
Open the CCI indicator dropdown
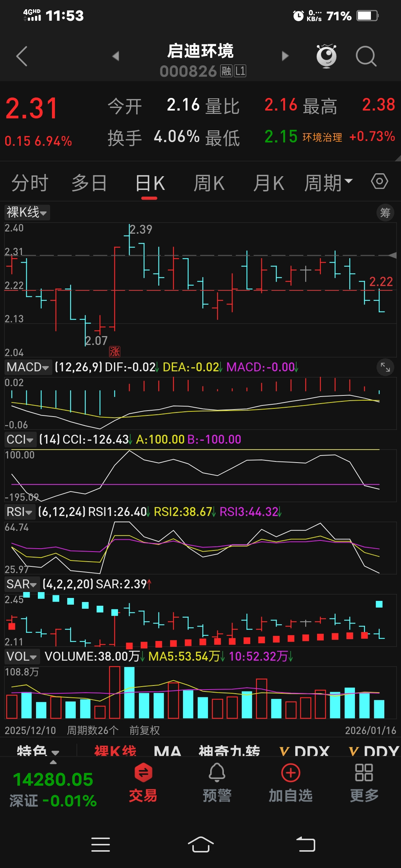(x=20, y=440)
